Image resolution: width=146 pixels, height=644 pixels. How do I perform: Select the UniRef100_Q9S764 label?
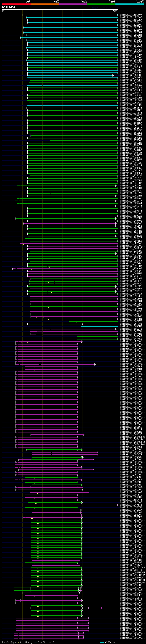[131, 118]
